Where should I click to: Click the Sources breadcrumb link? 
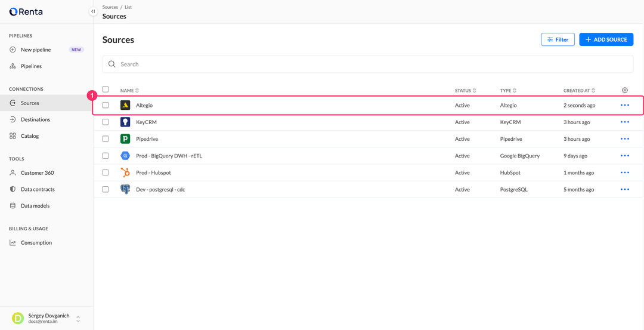tap(110, 7)
